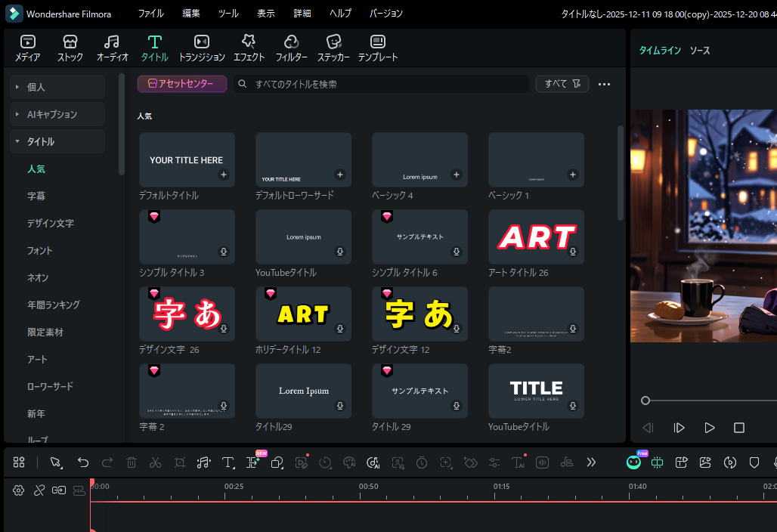Image resolution: width=777 pixels, height=532 pixels.
Task: Open the ツール menu
Action: (x=228, y=14)
